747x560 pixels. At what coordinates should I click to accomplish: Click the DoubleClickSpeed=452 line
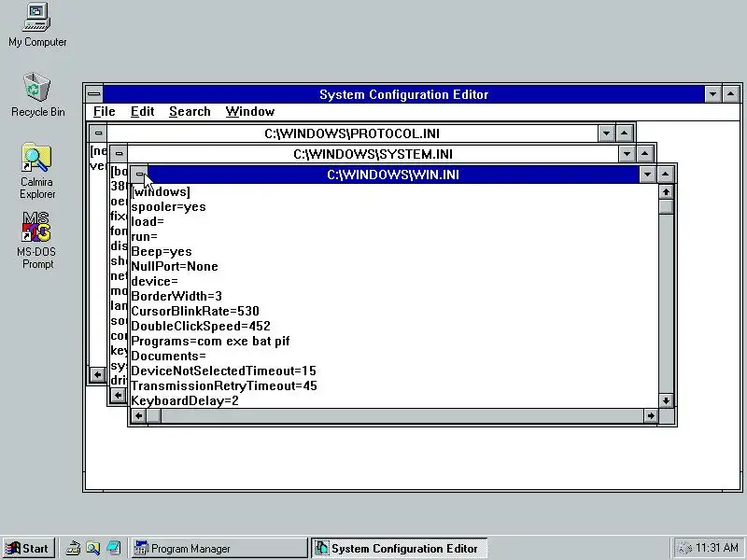click(x=201, y=326)
